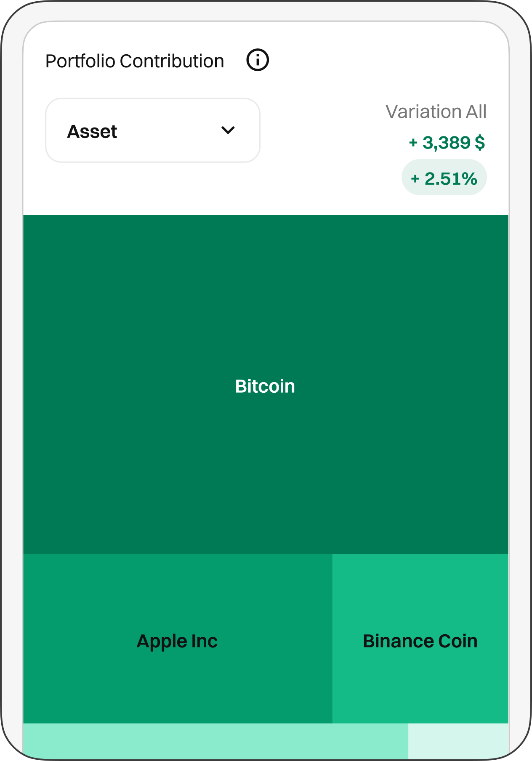Click the plus sign in the percentage badge
The width and height of the screenshot is (532, 761).
tap(415, 178)
